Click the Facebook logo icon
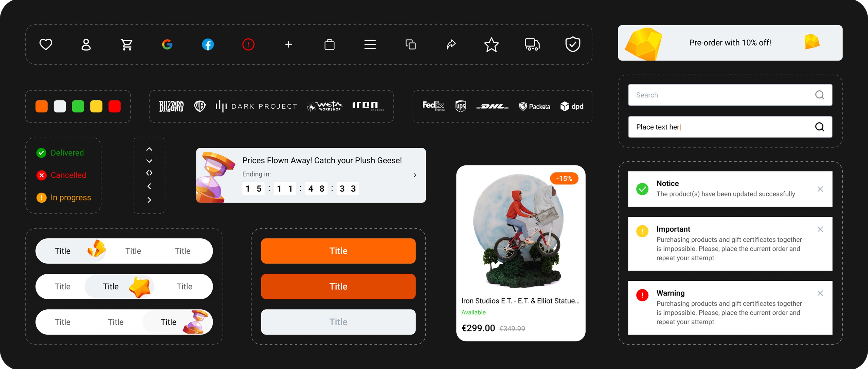 click(208, 44)
